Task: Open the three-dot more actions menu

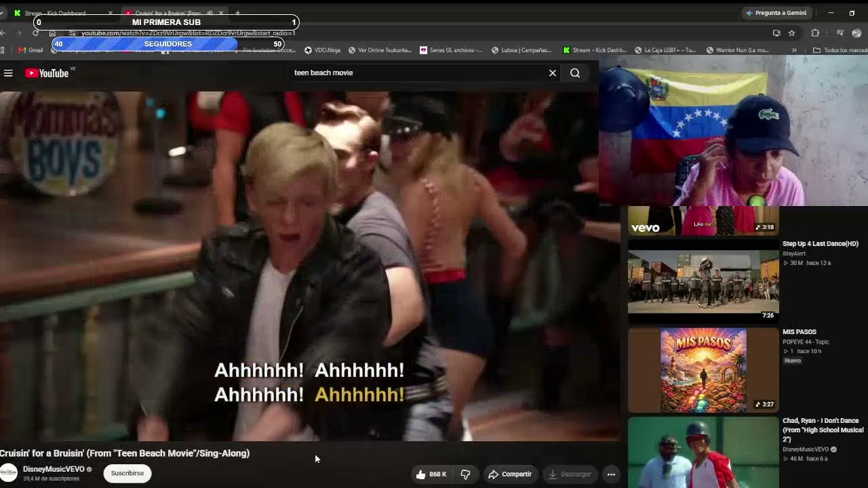Action: click(x=611, y=474)
